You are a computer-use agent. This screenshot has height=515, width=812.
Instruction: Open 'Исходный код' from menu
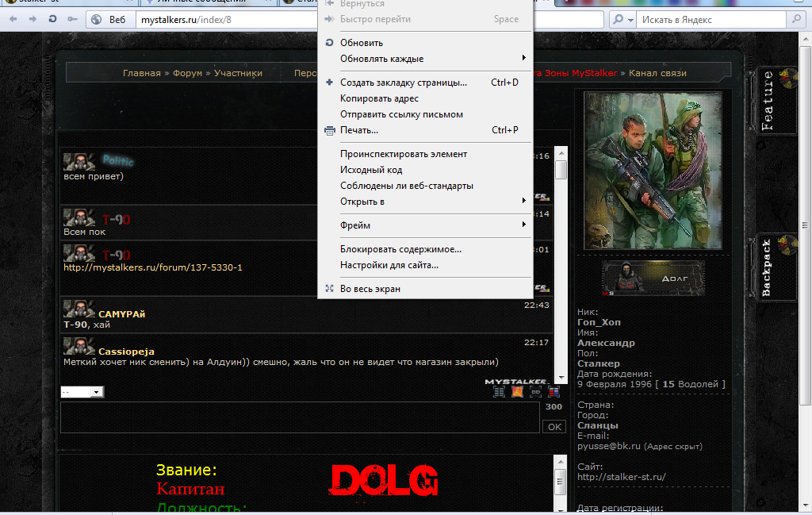coord(425,170)
